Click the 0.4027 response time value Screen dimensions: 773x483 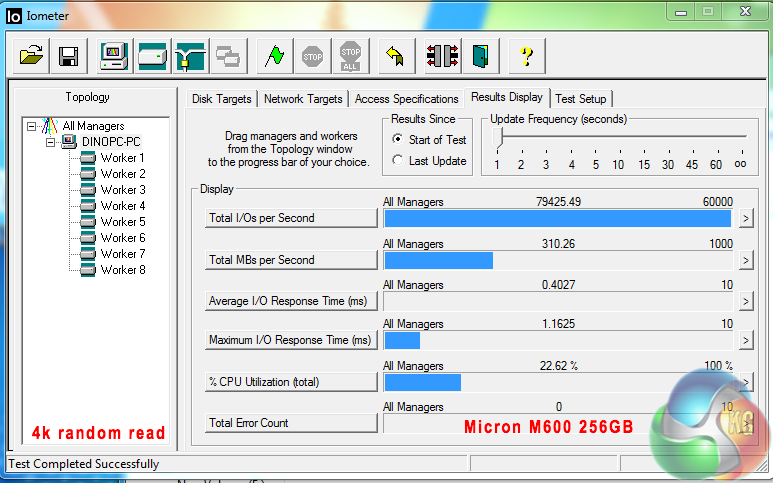(558, 284)
